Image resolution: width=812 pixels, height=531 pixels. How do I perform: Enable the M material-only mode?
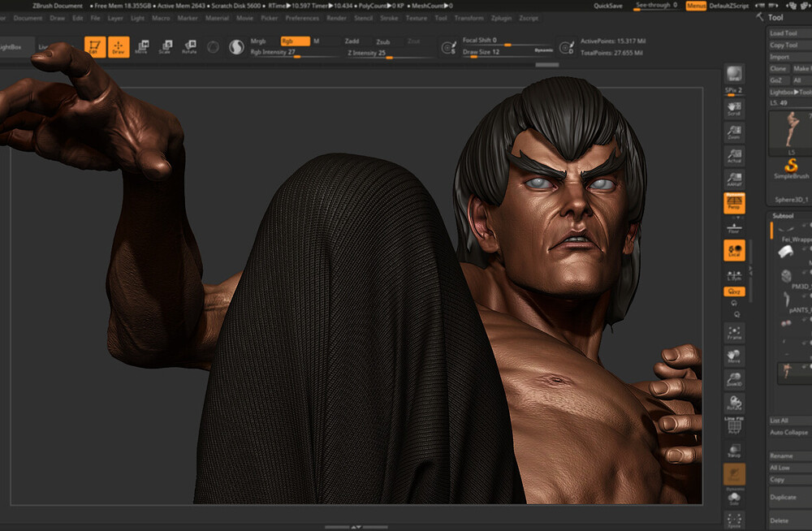[x=317, y=41]
